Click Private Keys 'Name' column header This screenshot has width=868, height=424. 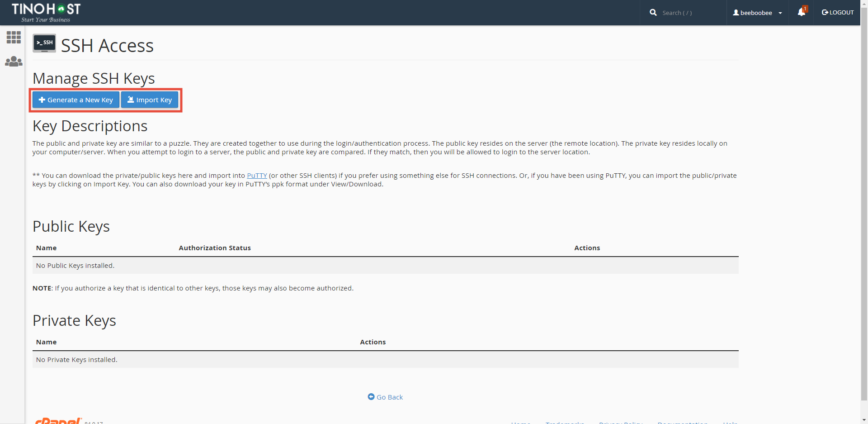47,342
